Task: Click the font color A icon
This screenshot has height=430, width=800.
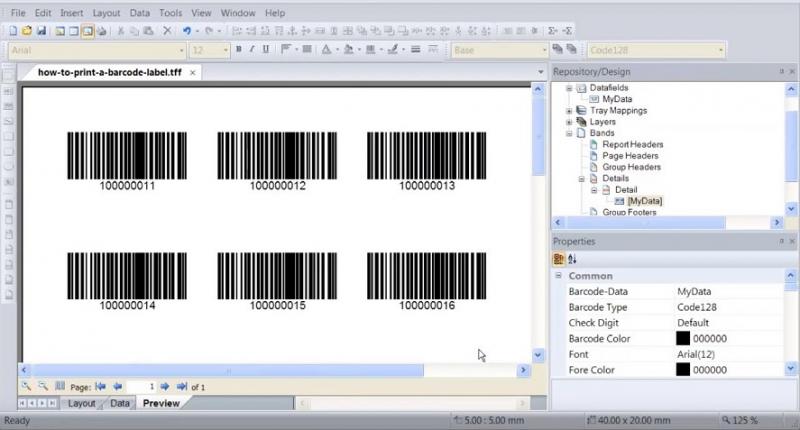Action: pos(326,49)
